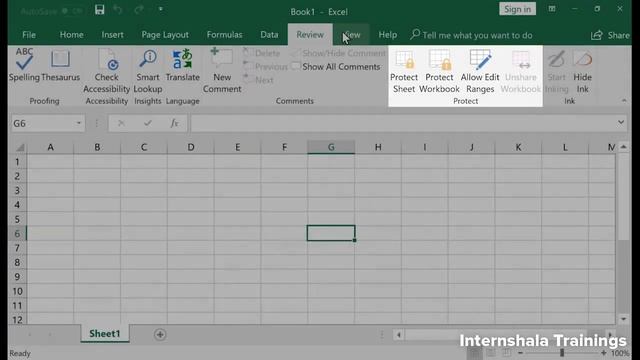Click the zoom slider handle

(x=562, y=353)
